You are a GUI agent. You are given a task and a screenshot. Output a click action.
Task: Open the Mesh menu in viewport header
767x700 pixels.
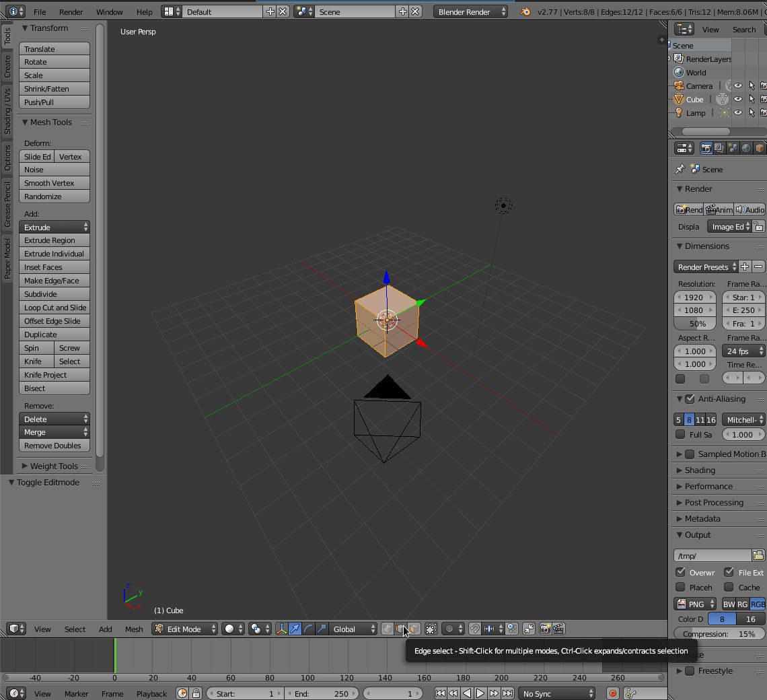[134, 629]
